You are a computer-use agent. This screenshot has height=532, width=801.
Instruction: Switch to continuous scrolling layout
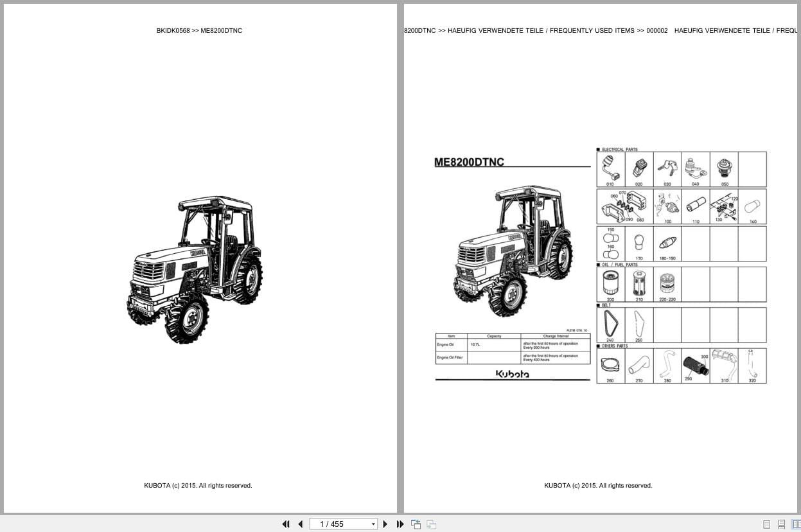click(782, 524)
